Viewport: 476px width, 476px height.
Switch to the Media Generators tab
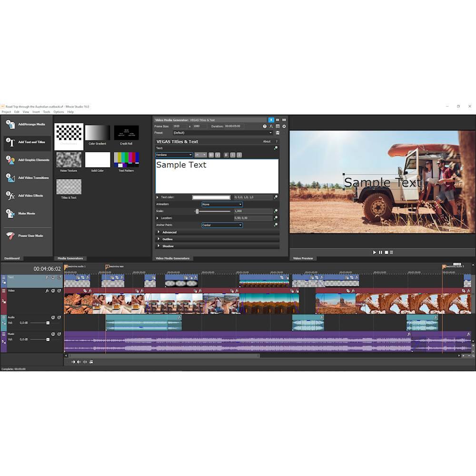(70, 258)
